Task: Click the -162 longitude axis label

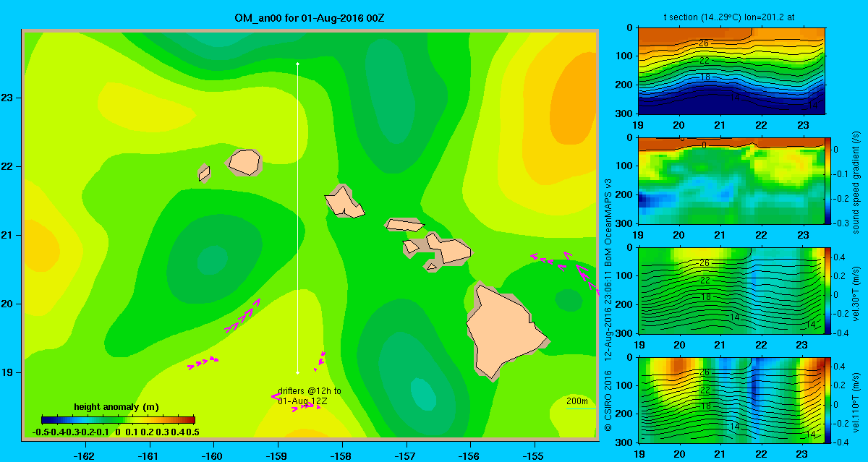Action: [x=85, y=455]
